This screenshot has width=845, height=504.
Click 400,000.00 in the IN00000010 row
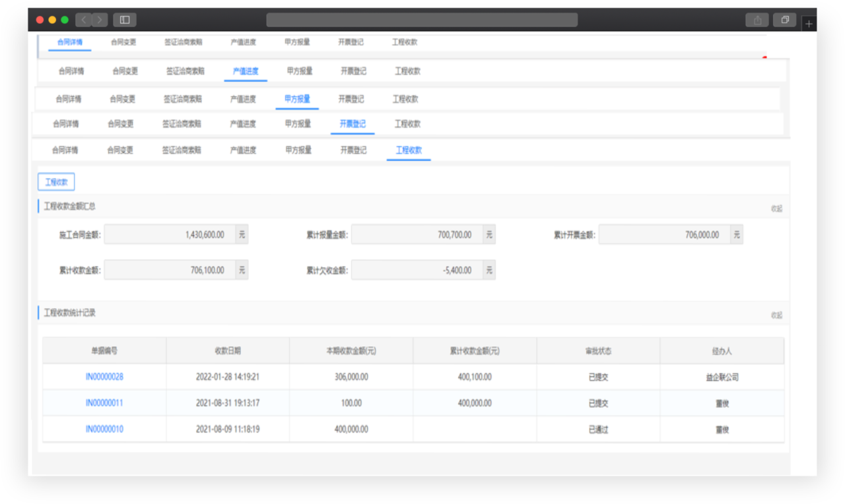(351, 429)
